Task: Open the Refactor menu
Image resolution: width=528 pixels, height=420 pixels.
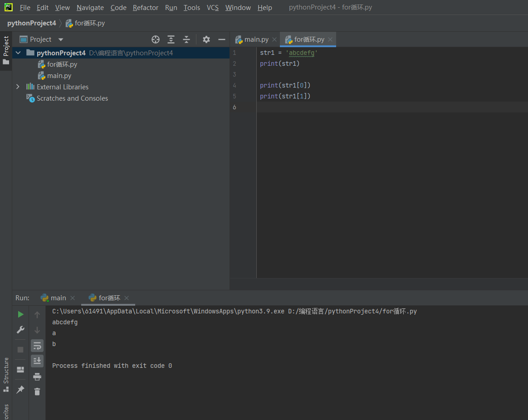Action: 146,7
